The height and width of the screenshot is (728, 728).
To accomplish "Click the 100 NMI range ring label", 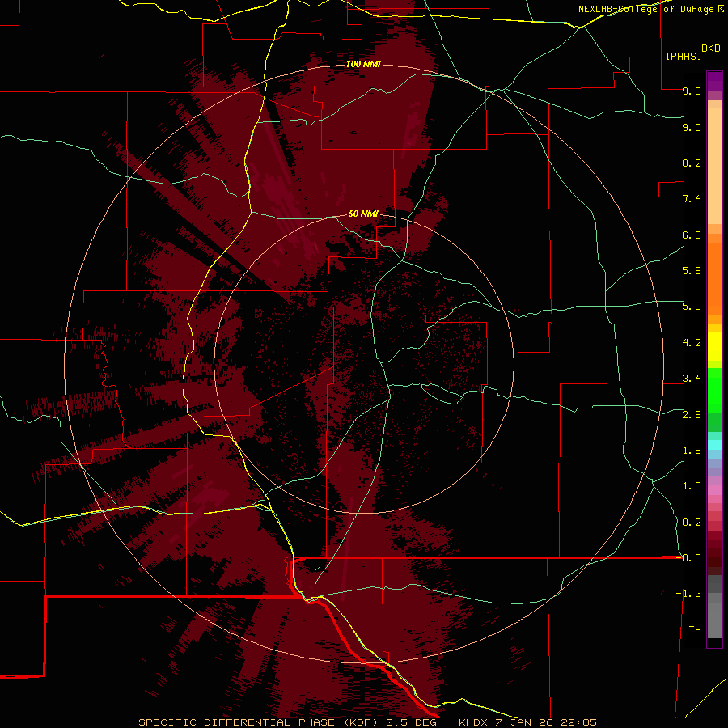I will click(x=363, y=64).
